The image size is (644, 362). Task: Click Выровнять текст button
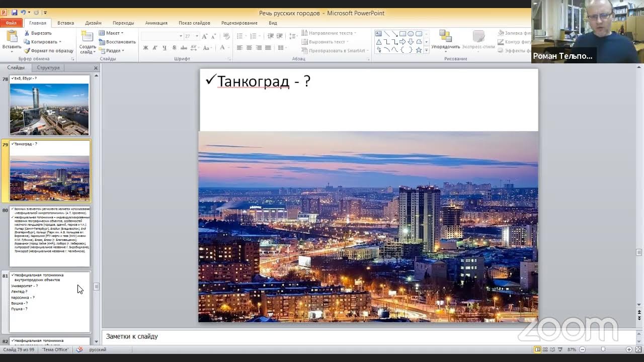point(326,42)
